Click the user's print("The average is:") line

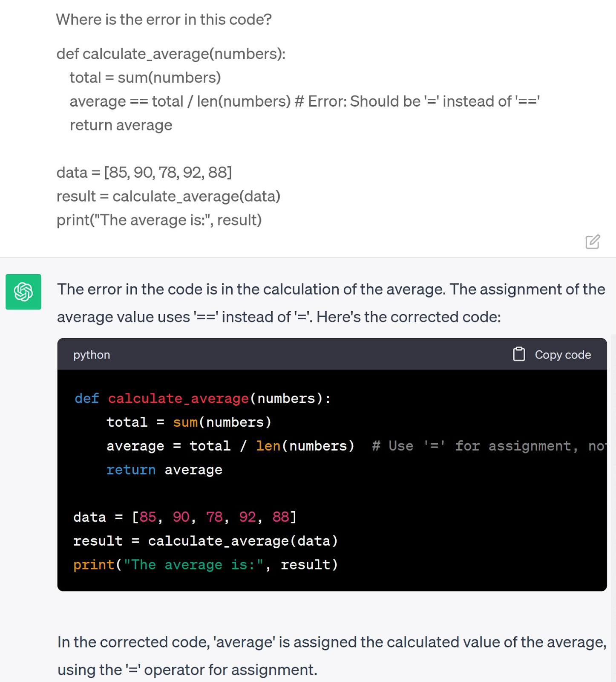click(160, 220)
